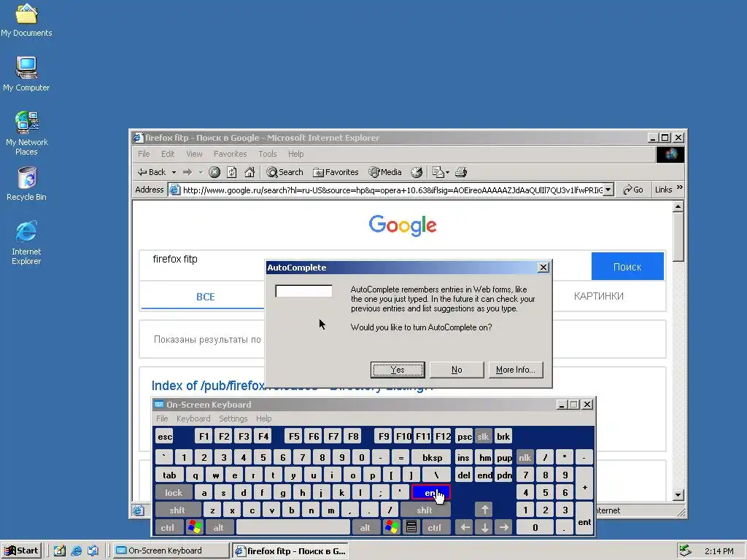Click the Go button next to address
This screenshot has width=747, height=560.
click(633, 190)
